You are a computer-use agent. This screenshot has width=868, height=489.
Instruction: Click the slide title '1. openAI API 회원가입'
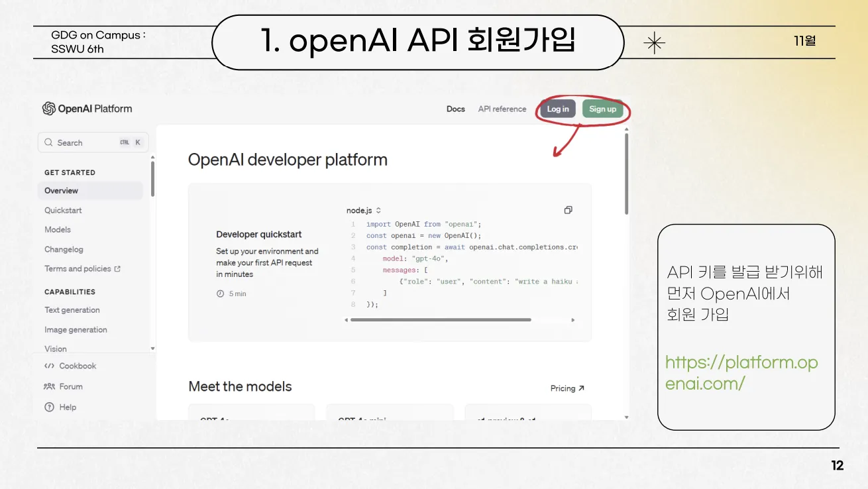click(418, 41)
